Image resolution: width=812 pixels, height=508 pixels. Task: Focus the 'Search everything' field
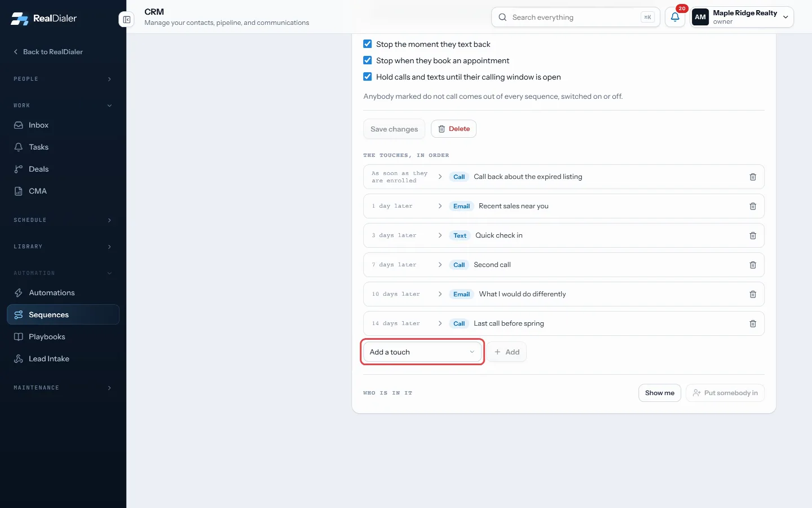click(x=576, y=17)
